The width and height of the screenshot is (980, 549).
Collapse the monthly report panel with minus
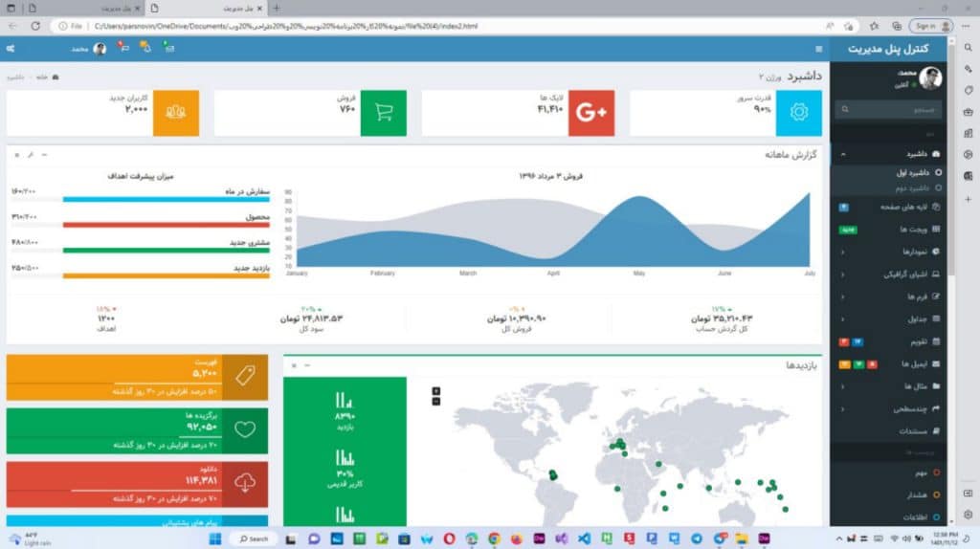44,155
